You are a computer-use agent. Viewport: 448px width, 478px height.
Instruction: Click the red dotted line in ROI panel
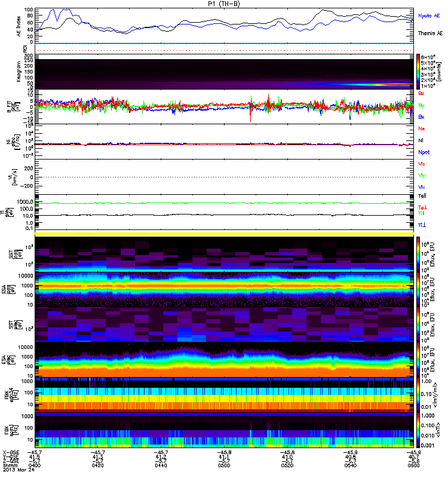(225, 51)
